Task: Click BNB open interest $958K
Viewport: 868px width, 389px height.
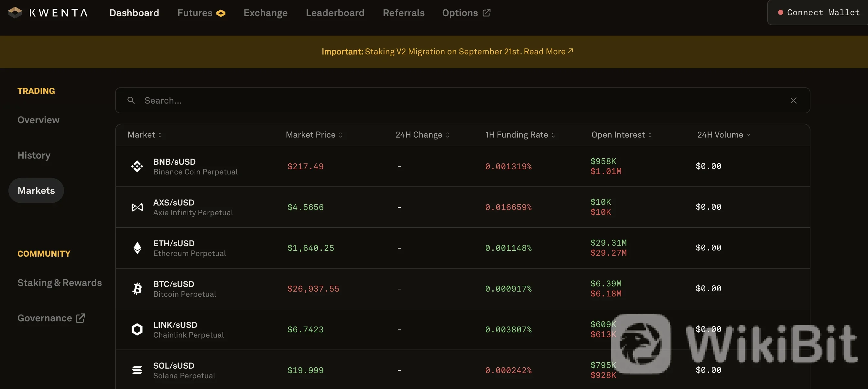Action: coord(603,161)
